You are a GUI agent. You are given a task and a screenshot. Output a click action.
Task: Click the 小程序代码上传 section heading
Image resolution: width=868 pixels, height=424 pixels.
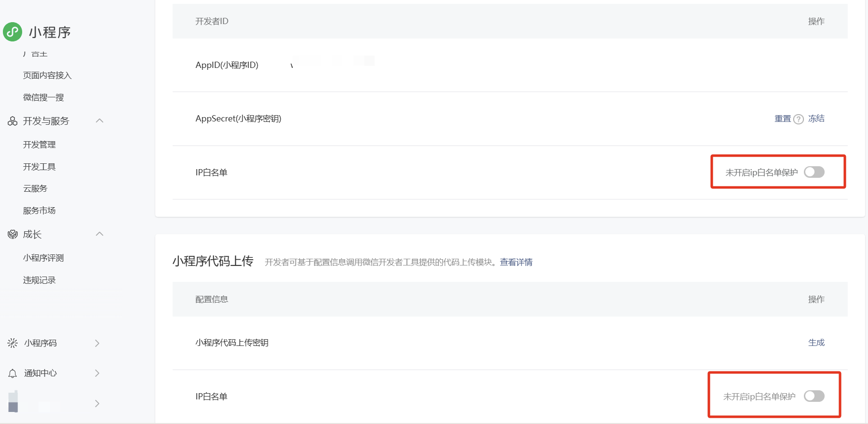(x=213, y=261)
